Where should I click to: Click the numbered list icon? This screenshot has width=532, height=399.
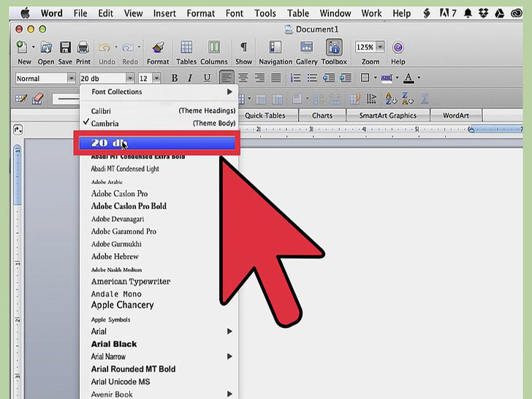295,78
